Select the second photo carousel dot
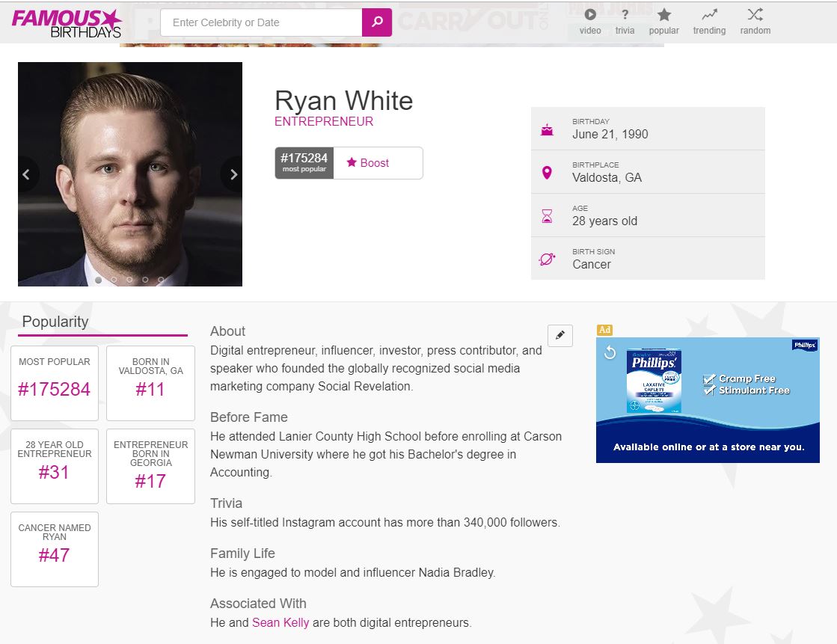 [x=114, y=280]
